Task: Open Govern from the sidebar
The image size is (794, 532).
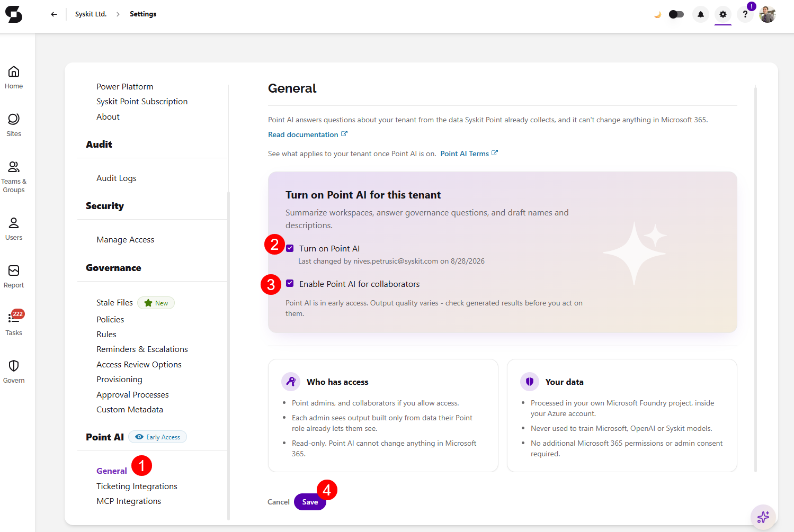Action: [14, 372]
